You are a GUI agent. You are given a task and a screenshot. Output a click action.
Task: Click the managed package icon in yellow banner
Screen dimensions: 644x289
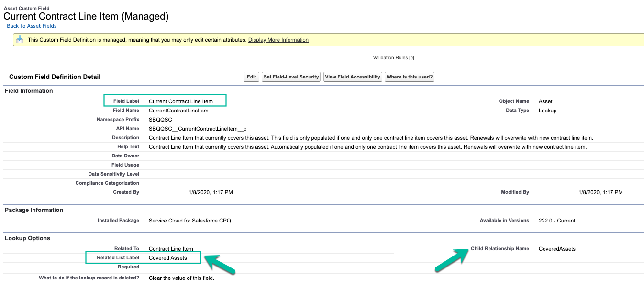[x=20, y=40]
